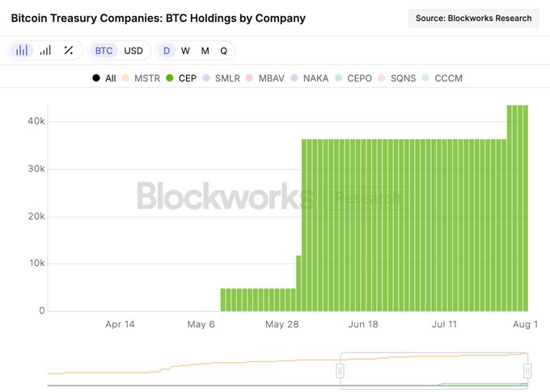Click right handle of range selector
The height and width of the screenshot is (392, 550).
pyautogui.click(x=527, y=371)
